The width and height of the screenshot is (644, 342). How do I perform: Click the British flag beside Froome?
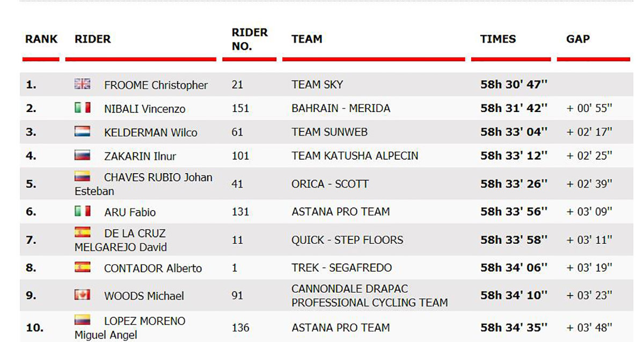[82, 84]
